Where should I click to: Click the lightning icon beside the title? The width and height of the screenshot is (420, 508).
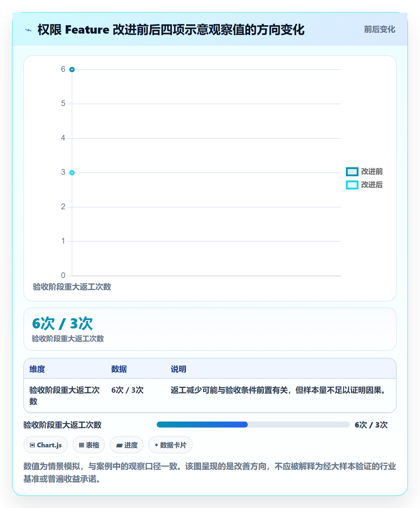point(28,30)
